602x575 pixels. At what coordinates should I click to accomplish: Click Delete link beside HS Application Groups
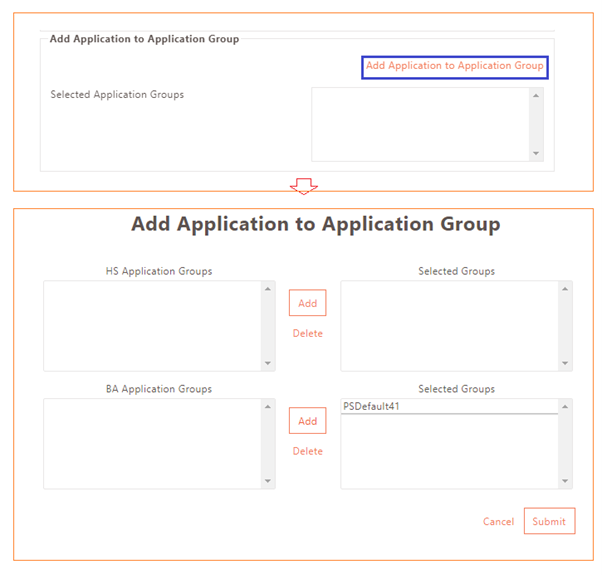pyautogui.click(x=308, y=333)
